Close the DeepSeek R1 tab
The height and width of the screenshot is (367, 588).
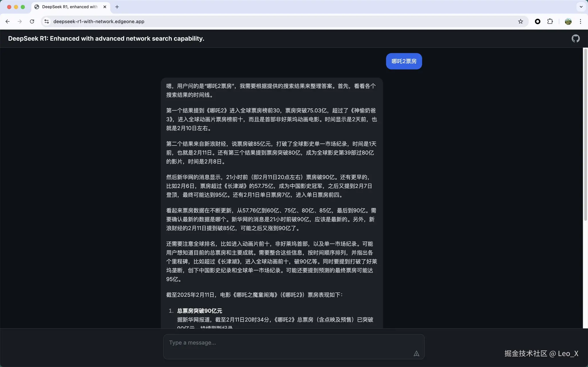(105, 7)
